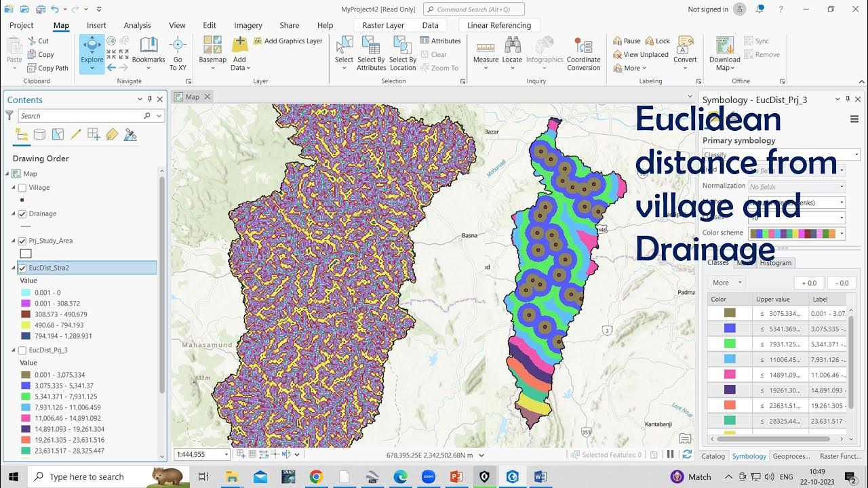Click the Cut command
868x488 pixels.
(x=38, y=41)
